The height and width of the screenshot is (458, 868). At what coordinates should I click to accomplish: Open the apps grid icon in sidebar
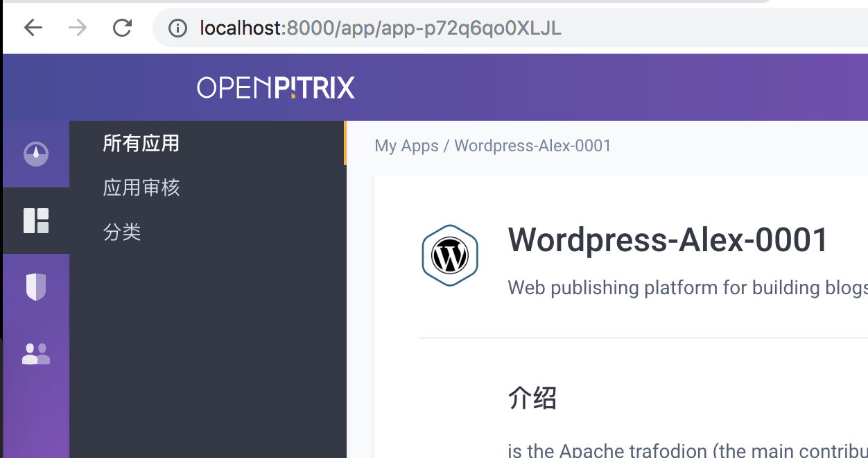click(x=35, y=221)
